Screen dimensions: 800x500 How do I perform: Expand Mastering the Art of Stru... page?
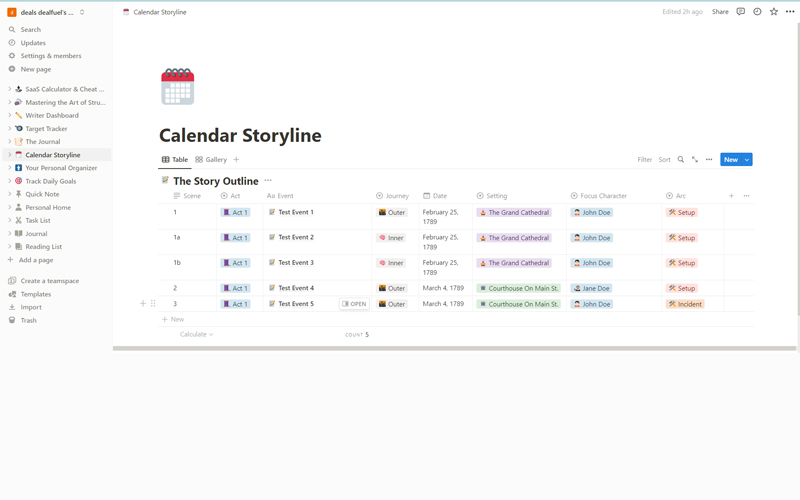tap(9, 102)
